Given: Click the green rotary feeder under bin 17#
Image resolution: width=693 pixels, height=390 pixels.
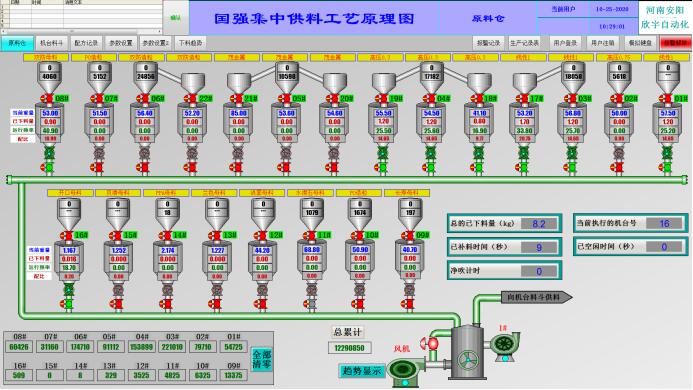Looking at the screenshot, I should click(524, 153).
